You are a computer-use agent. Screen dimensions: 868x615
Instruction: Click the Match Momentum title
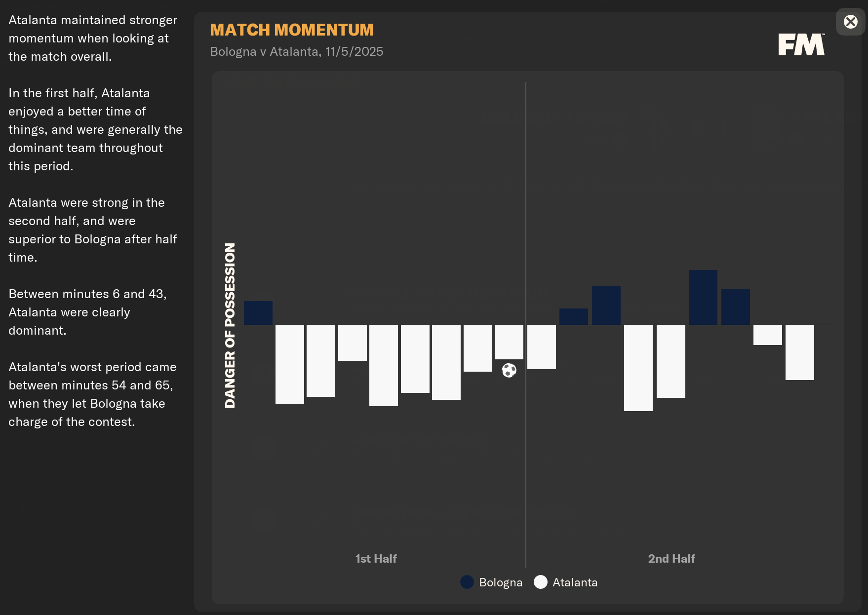[x=292, y=30]
